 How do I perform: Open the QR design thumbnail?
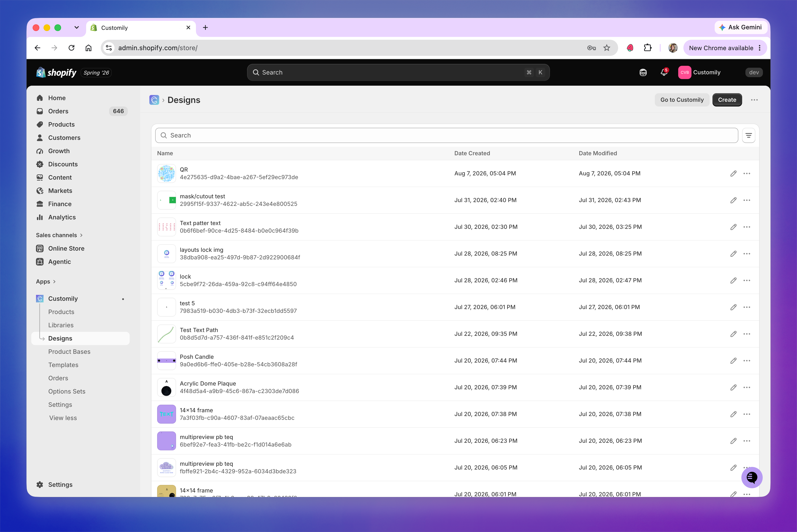coord(167,173)
